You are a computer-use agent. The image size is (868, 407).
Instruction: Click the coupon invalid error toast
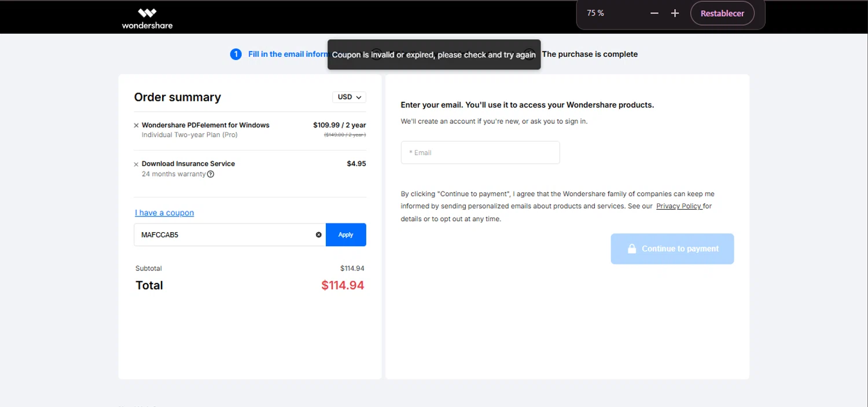tap(434, 54)
